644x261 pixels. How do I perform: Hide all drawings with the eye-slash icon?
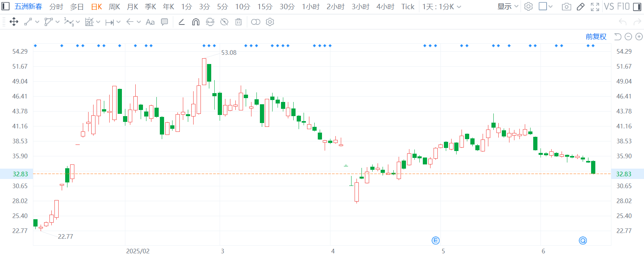(x=224, y=22)
